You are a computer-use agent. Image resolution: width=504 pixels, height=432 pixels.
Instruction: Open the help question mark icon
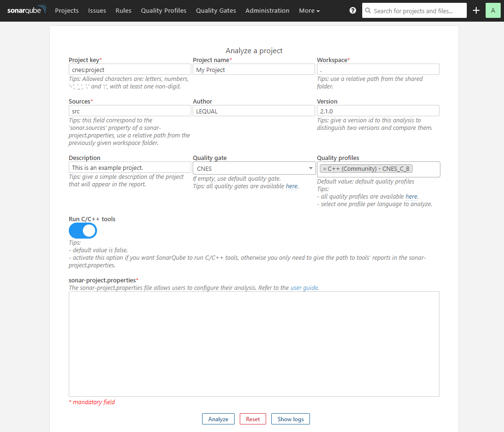pyautogui.click(x=353, y=11)
